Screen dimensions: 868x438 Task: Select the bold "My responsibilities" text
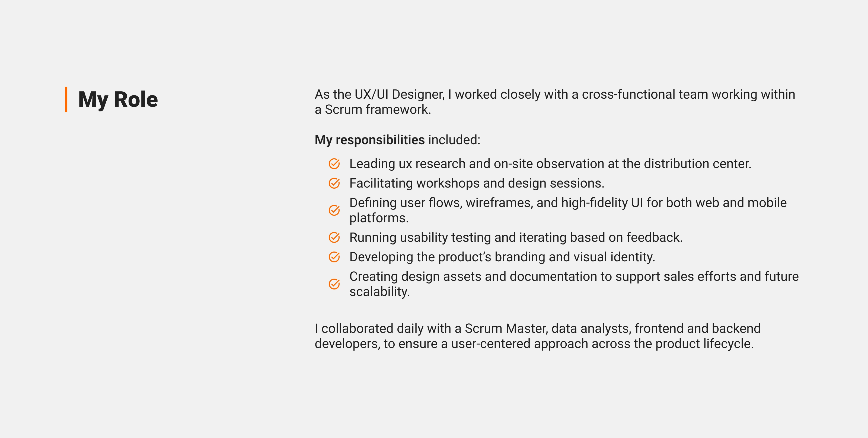coord(369,140)
